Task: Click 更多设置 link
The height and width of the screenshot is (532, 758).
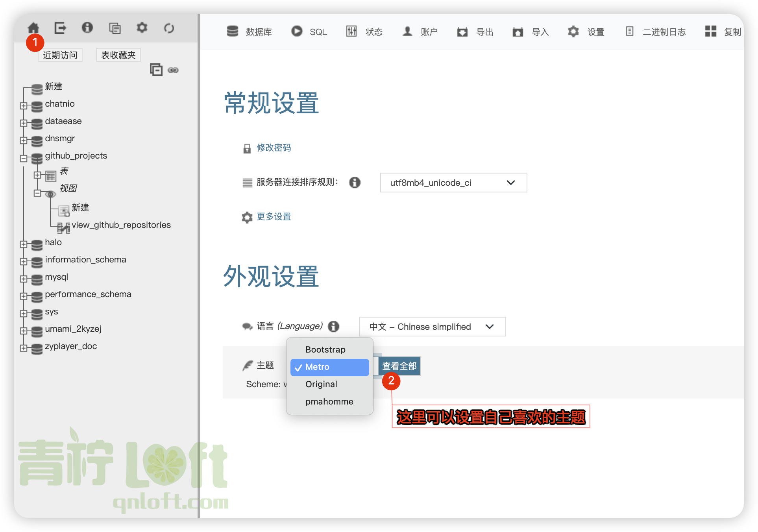Action: coord(274,217)
